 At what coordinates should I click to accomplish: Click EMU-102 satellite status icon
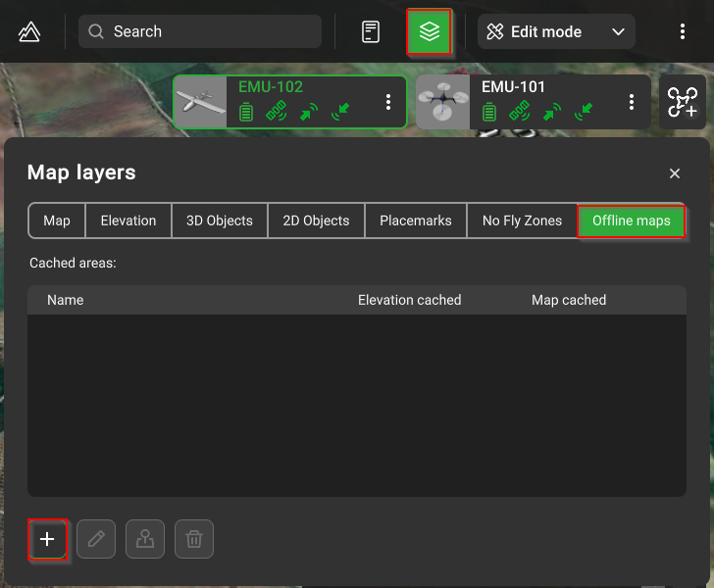[x=276, y=112]
